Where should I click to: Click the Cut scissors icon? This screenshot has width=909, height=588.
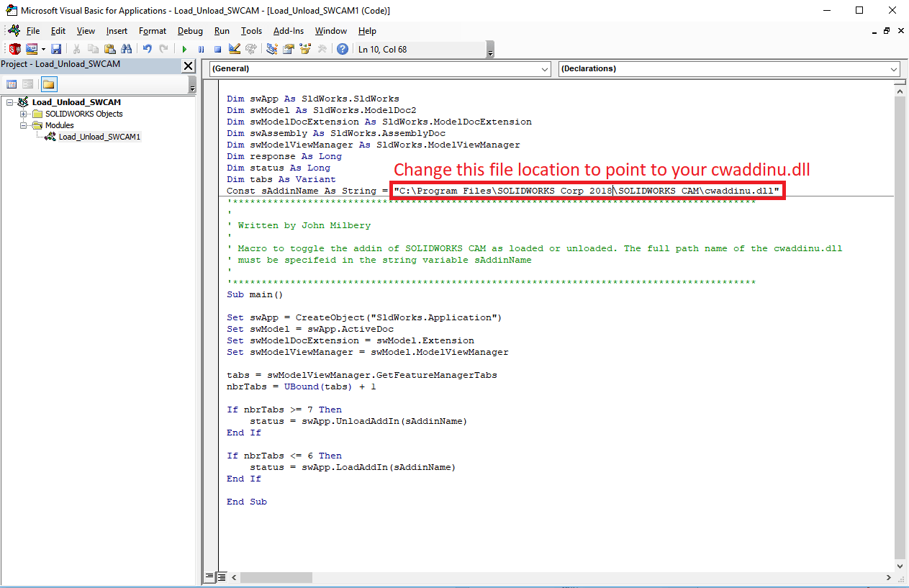[x=76, y=49]
